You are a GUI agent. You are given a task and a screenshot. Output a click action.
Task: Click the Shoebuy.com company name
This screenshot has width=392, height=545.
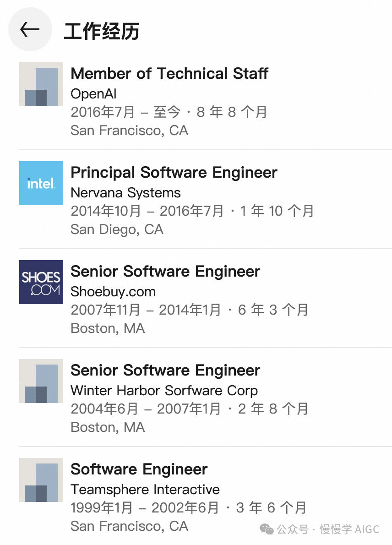click(113, 292)
